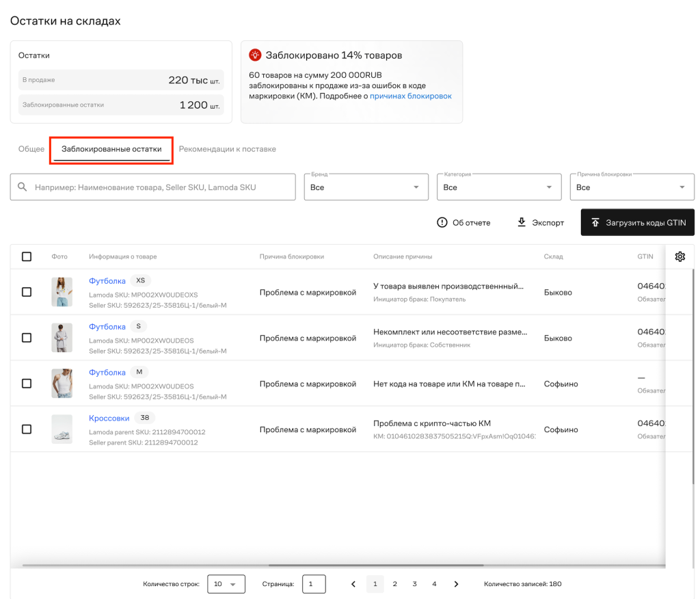Click the horizontal table scrollbar

click(x=253, y=565)
